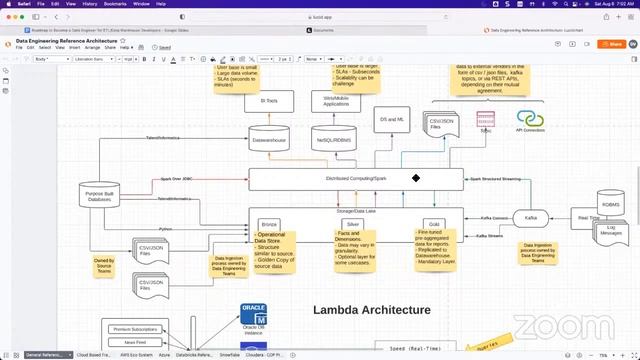Viewport: 640px width, 360px height.
Task: Switch to Databricks Reference page tab
Action: pos(194,355)
